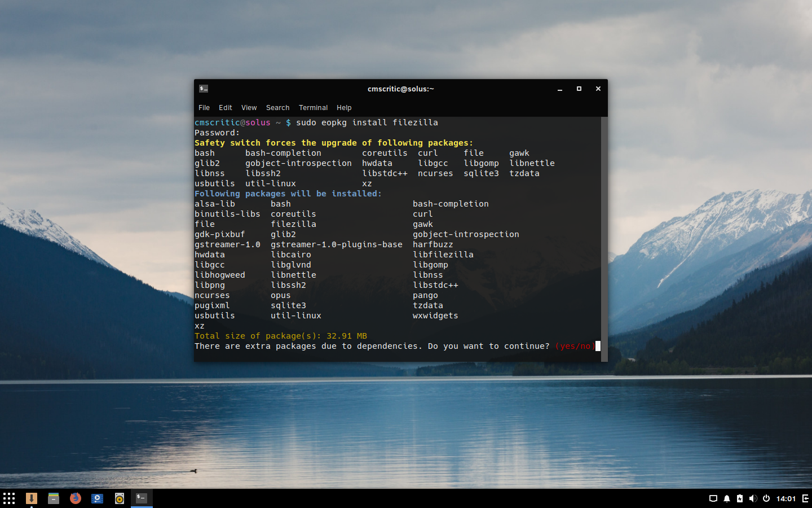Click the window title cmscritic@solus:~
The width and height of the screenshot is (812, 508).
tap(401, 89)
